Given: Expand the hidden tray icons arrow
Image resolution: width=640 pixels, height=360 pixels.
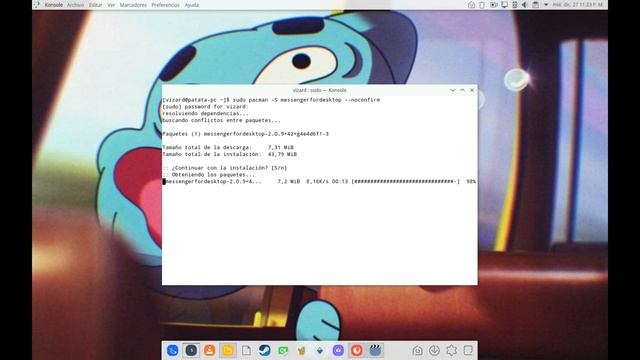Looking at the screenshot, I should [546, 5].
